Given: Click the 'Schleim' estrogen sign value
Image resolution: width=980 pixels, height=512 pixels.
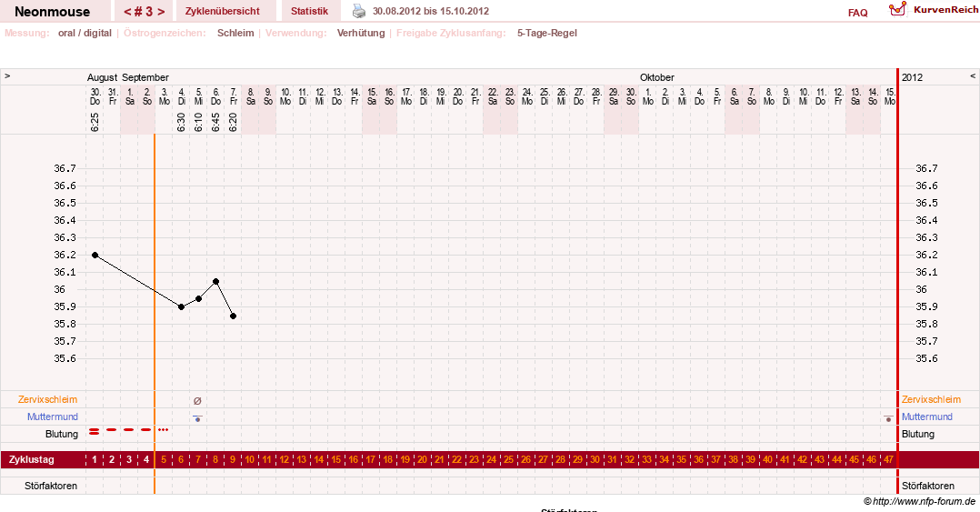Looking at the screenshot, I should tap(235, 33).
